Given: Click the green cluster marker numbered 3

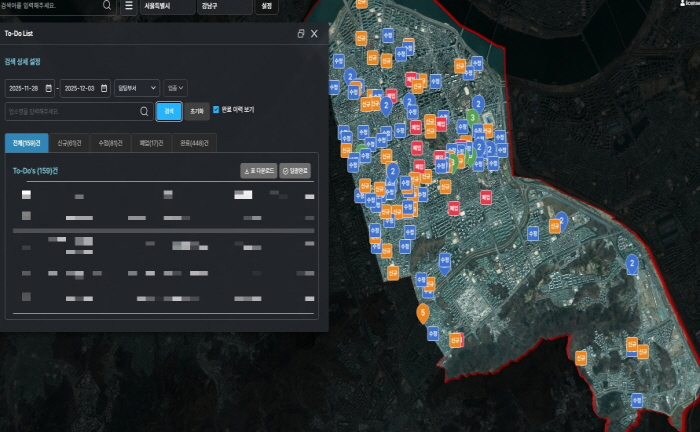Looking at the screenshot, I should click(x=471, y=118).
